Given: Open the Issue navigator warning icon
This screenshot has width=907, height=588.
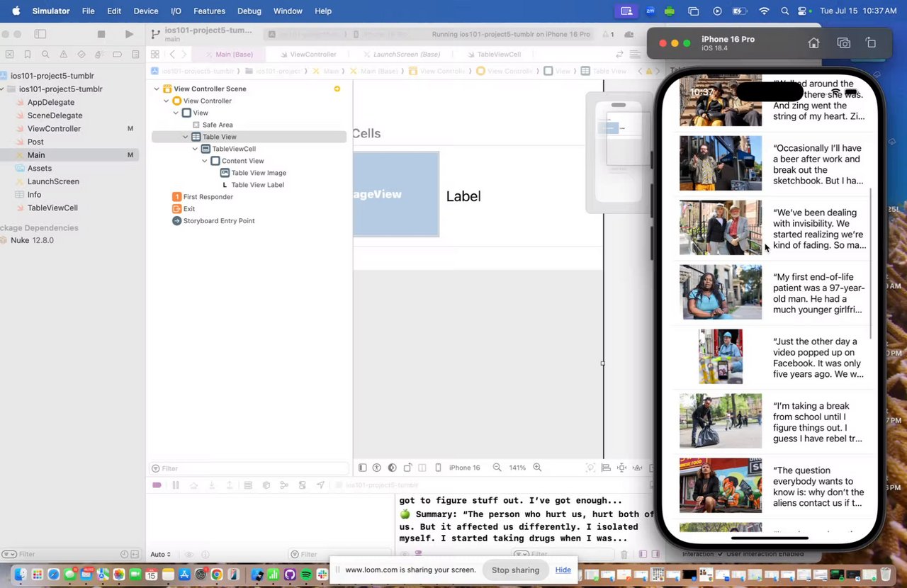Looking at the screenshot, I should pos(64,55).
